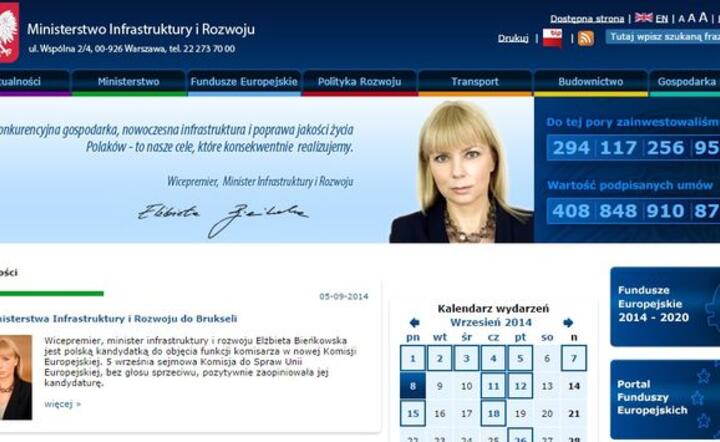Open the Ministerstwo menu tab

coord(129,82)
